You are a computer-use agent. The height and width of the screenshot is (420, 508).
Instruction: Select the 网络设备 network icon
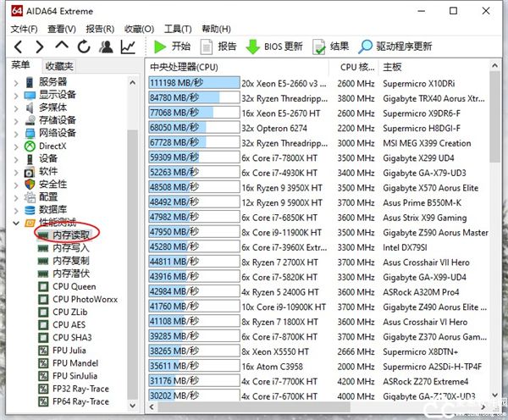click(30, 133)
